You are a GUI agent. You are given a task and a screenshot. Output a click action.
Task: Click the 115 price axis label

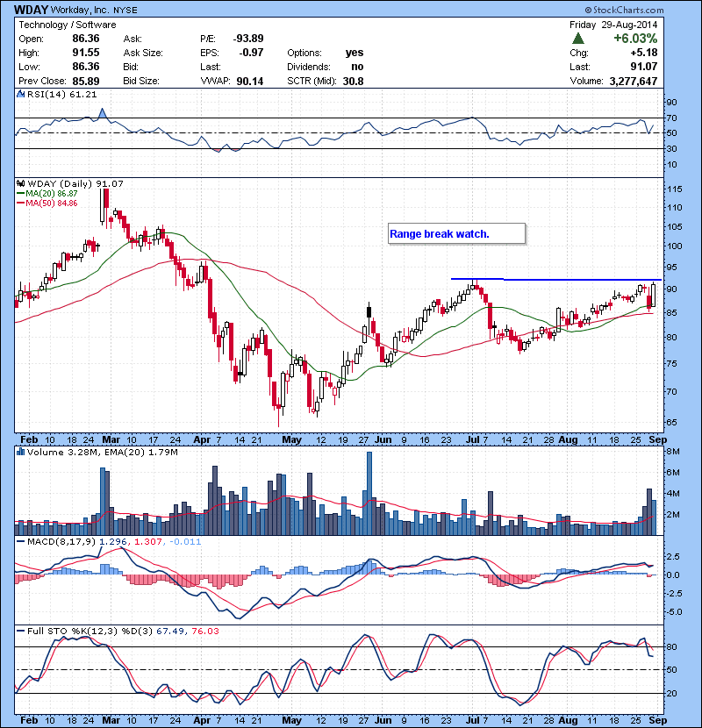(674, 189)
